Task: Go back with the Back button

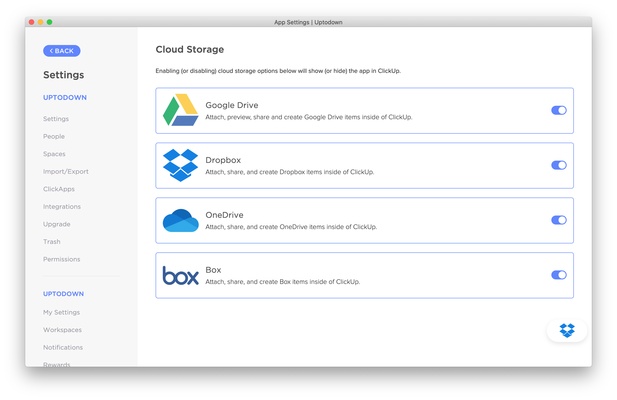Action: [62, 51]
